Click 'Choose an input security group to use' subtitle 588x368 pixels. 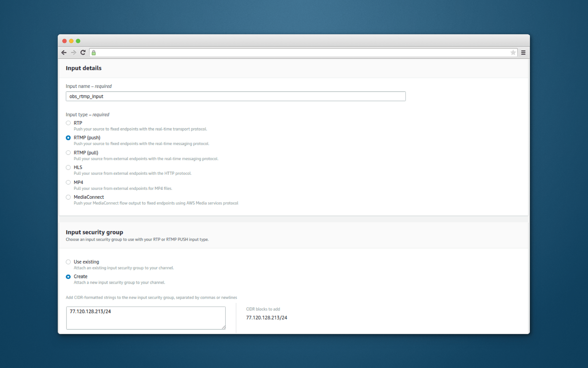point(137,240)
